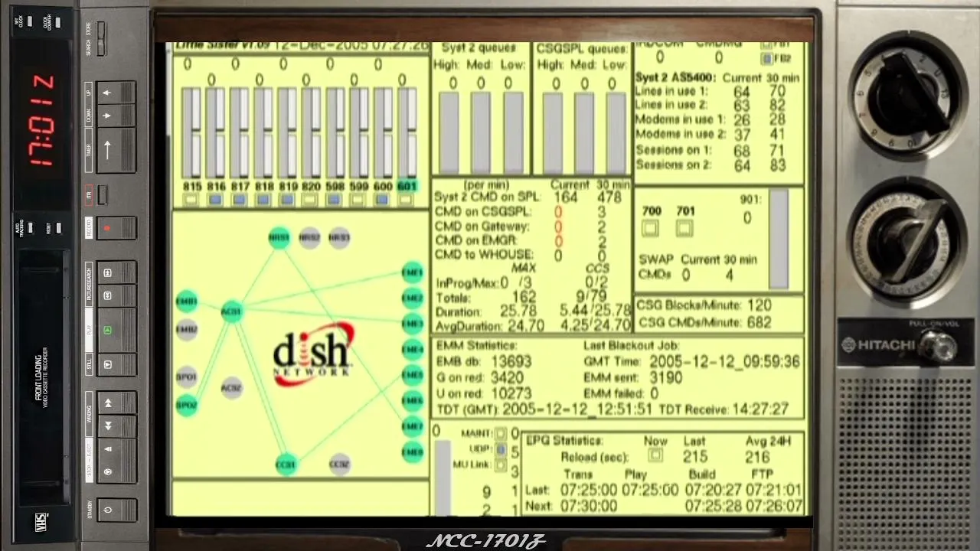The image size is (980, 551).
Task: Check the box under 700
Action: point(650,228)
